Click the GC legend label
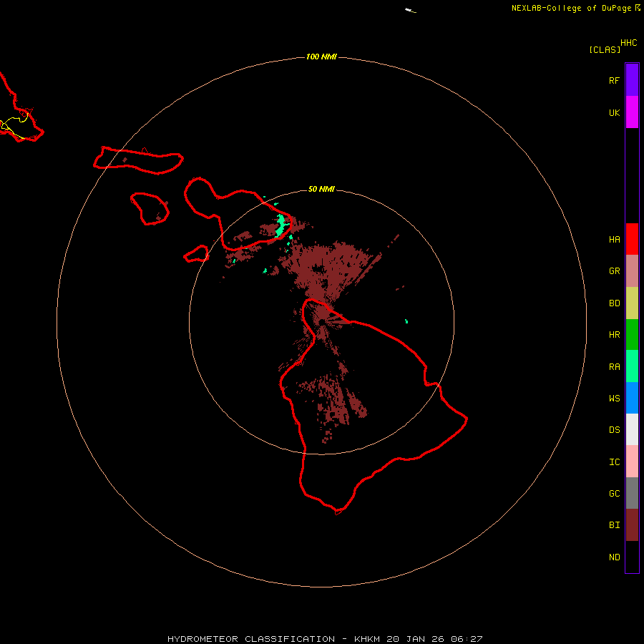Screen dimensions: 644x644 614,493
